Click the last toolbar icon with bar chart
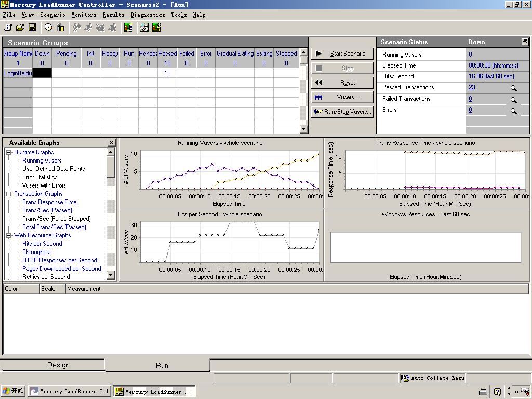Viewport: 532px width, 399px height. click(x=156, y=28)
